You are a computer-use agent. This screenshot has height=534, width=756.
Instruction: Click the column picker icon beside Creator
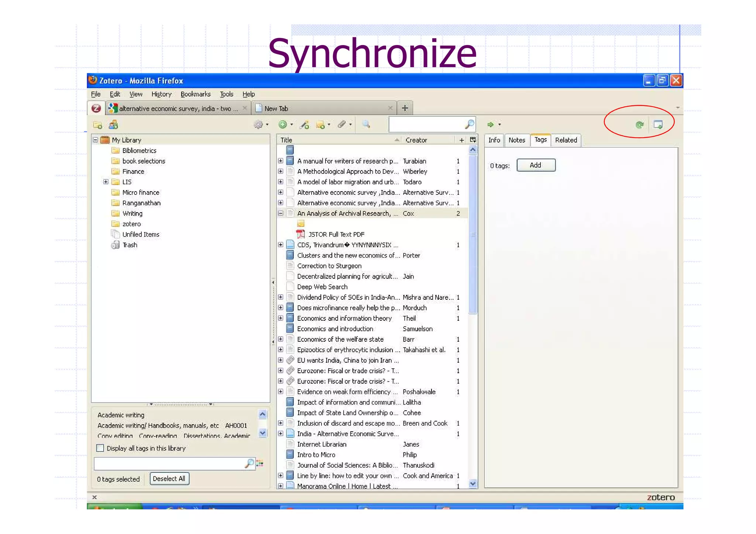(x=473, y=139)
